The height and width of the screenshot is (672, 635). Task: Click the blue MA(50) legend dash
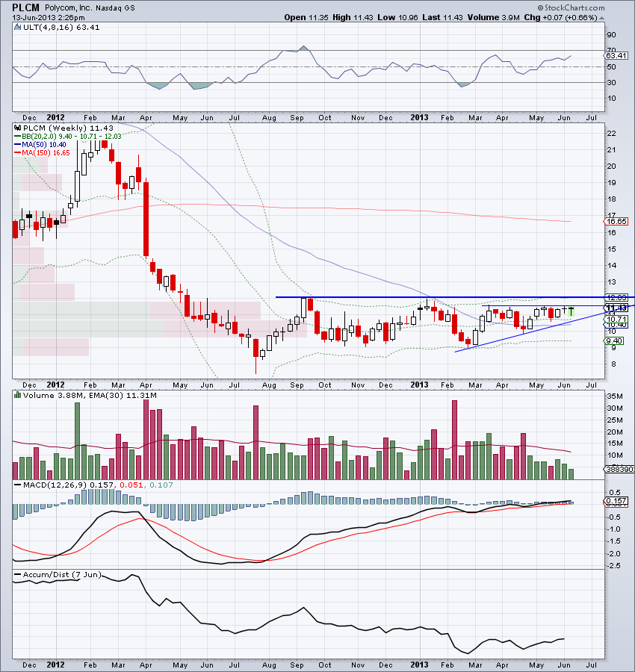[x=18, y=145]
